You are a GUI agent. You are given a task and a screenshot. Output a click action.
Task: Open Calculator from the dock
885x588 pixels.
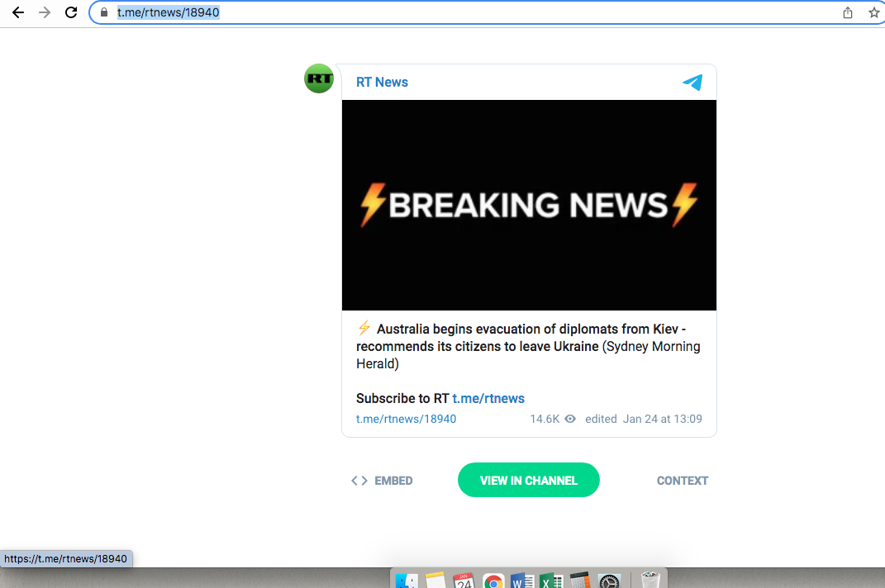pos(580,581)
